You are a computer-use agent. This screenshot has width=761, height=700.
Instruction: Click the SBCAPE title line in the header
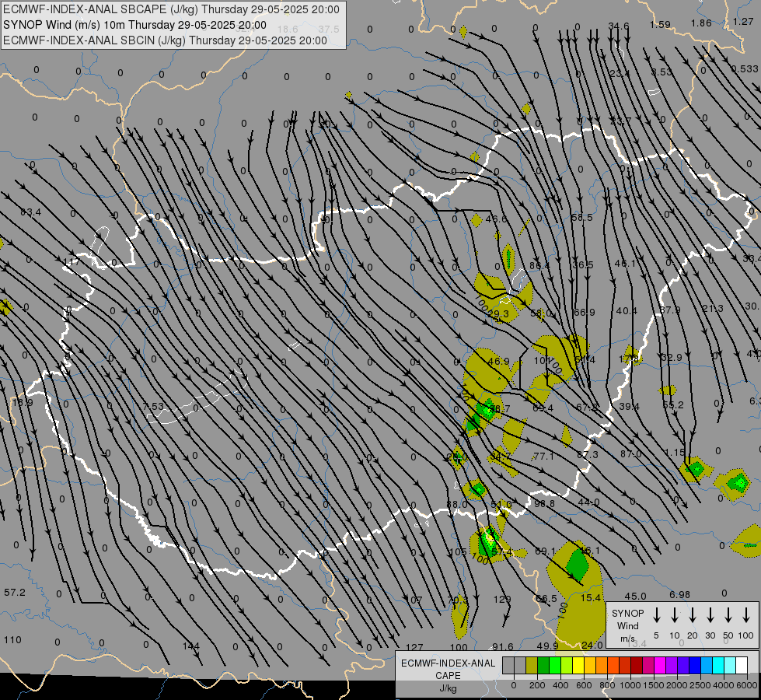171,9
